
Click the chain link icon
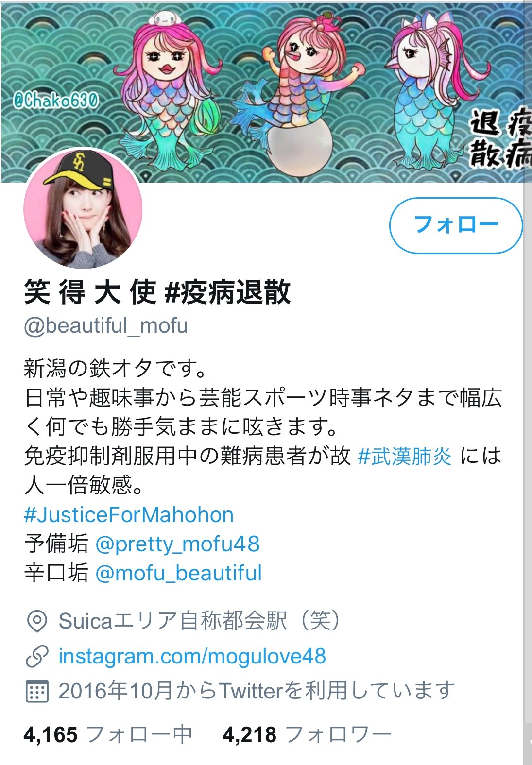pyautogui.click(x=36, y=656)
